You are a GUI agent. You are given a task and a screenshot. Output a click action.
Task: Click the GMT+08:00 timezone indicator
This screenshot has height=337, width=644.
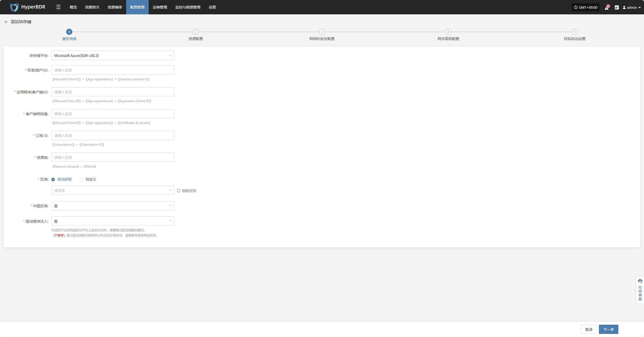(586, 7)
